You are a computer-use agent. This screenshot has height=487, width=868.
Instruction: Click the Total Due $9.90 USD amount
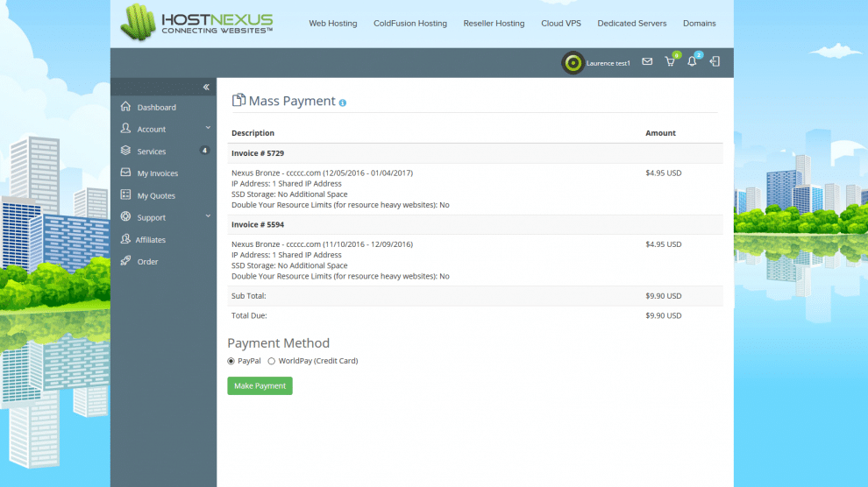point(663,315)
